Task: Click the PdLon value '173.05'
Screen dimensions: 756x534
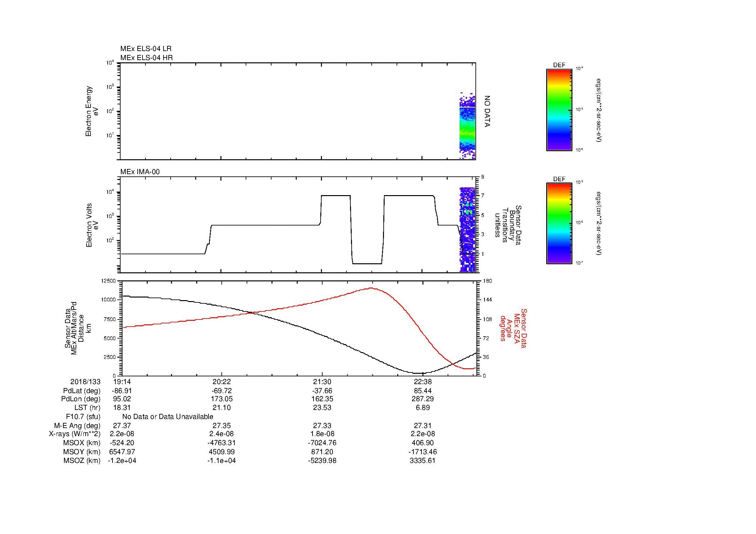Action: point(222,399)
